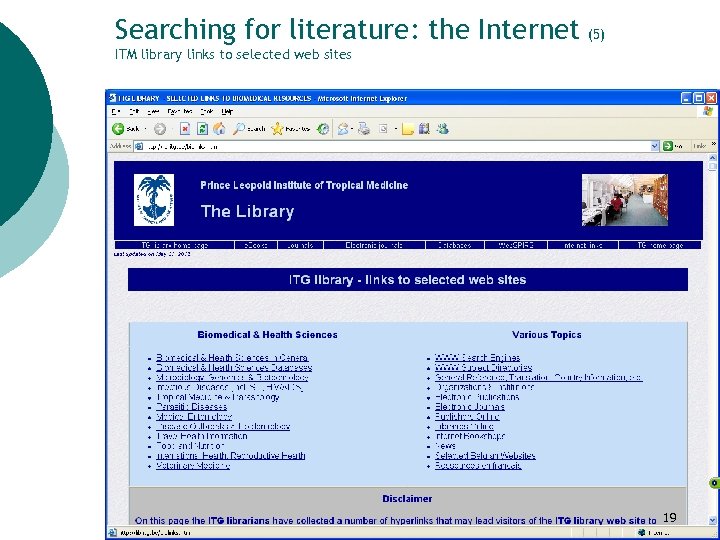This screenshot has height=540, width=720.
Task: Open the Edit menu
Action: (134, 111)
